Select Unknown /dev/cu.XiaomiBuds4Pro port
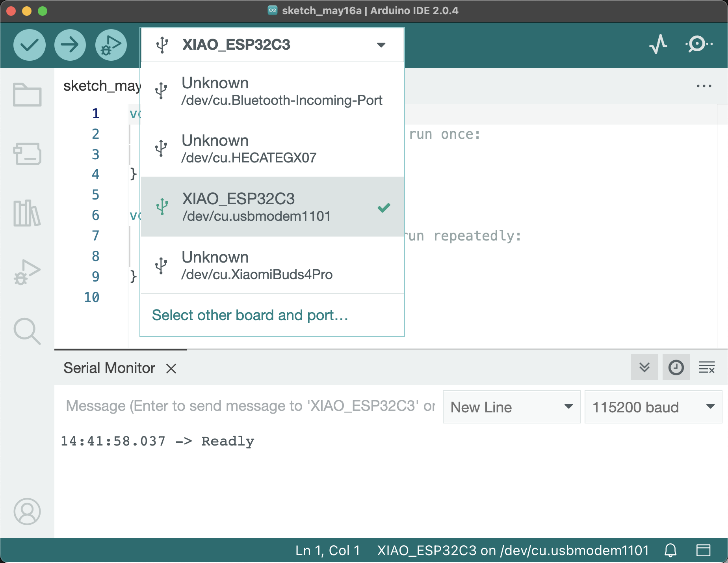Screen dimensions: 728x563 272,265
